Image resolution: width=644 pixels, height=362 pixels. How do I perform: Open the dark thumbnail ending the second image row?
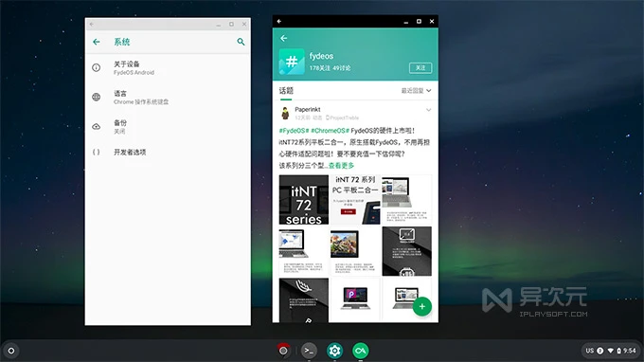pyautogui.click(x=406, y=251)
